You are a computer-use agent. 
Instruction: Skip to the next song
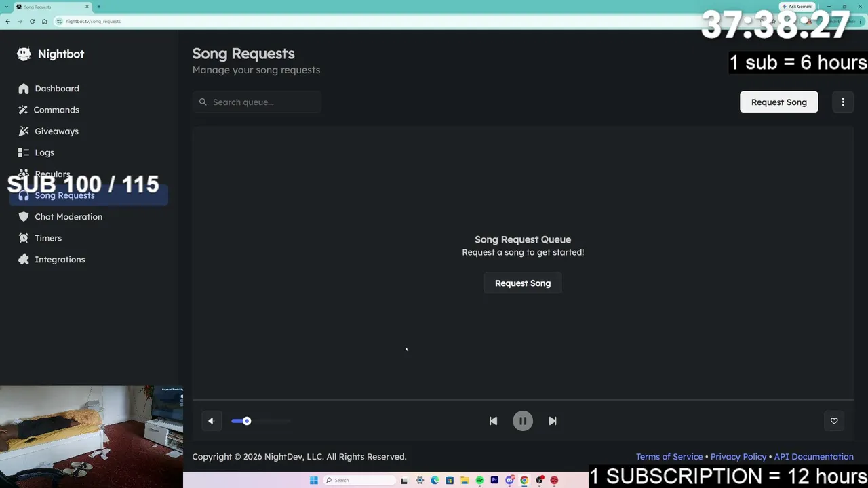click(x=553, y=421)
